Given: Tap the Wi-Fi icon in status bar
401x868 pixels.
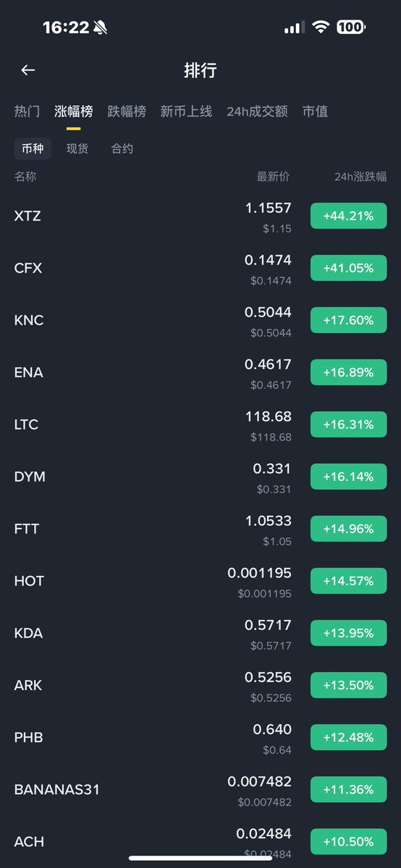Looking at the screenshot, I should (x=320, y=27).
